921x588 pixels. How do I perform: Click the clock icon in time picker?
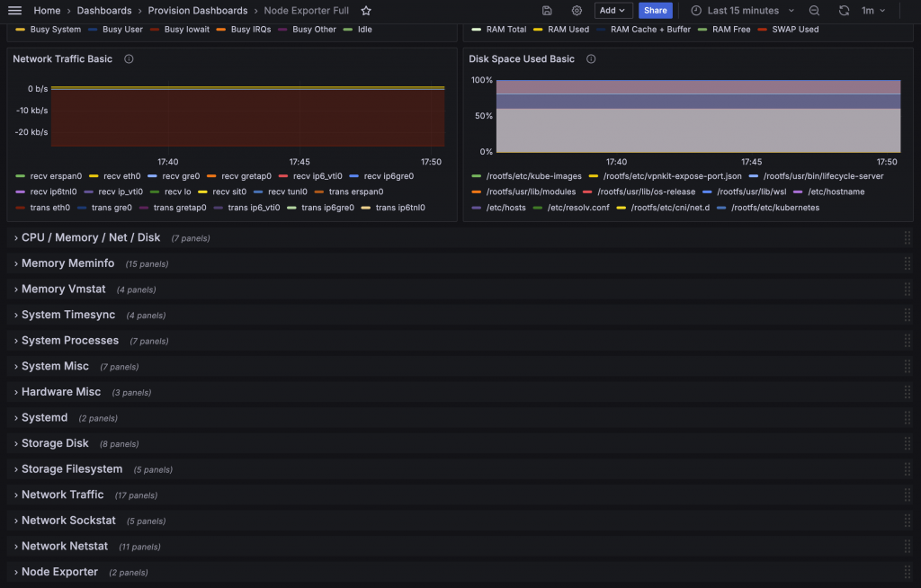click(696, 11)
